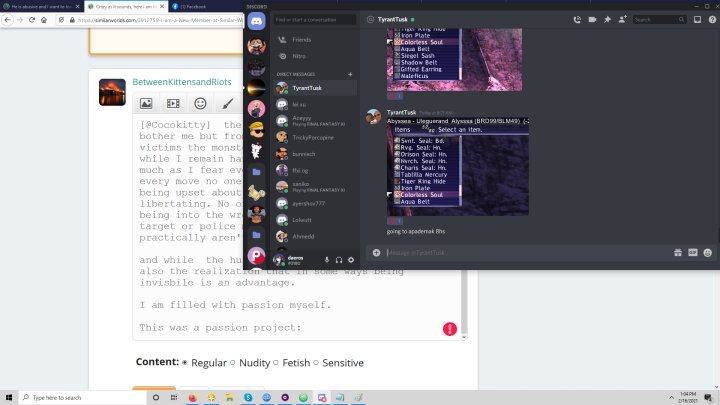Go to browser home page
The height and width of the screenshot is (405, 720).
(x=44, y=20)
